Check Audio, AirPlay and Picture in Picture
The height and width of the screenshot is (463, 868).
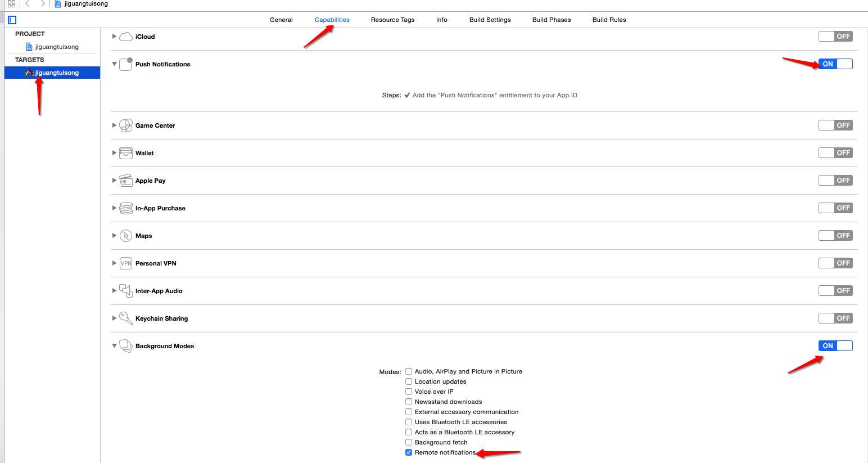409,371
